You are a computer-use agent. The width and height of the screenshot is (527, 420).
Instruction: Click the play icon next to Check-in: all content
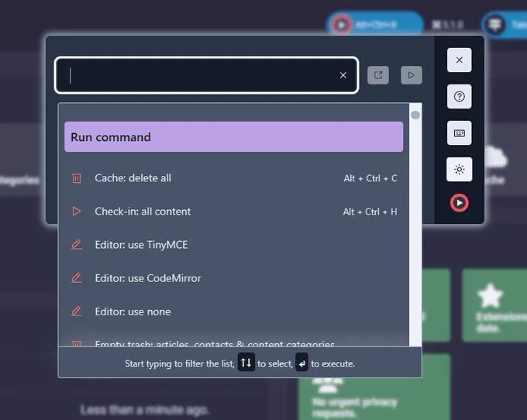77,212
